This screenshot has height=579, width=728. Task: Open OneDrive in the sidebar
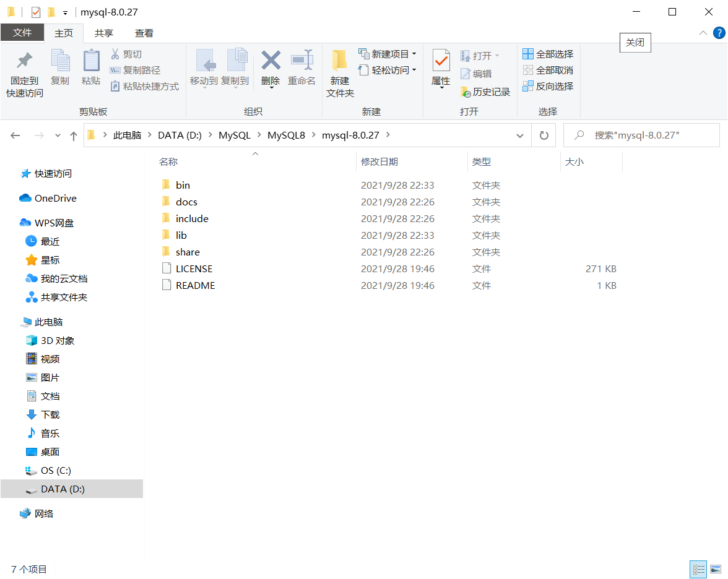click(48, 198)
